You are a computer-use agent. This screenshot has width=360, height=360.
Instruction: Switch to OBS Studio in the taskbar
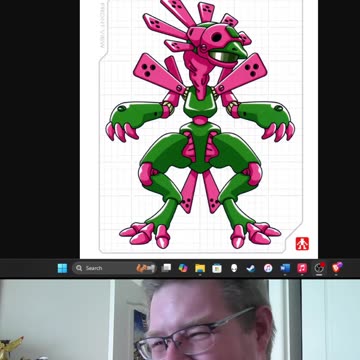coord(319,268)
